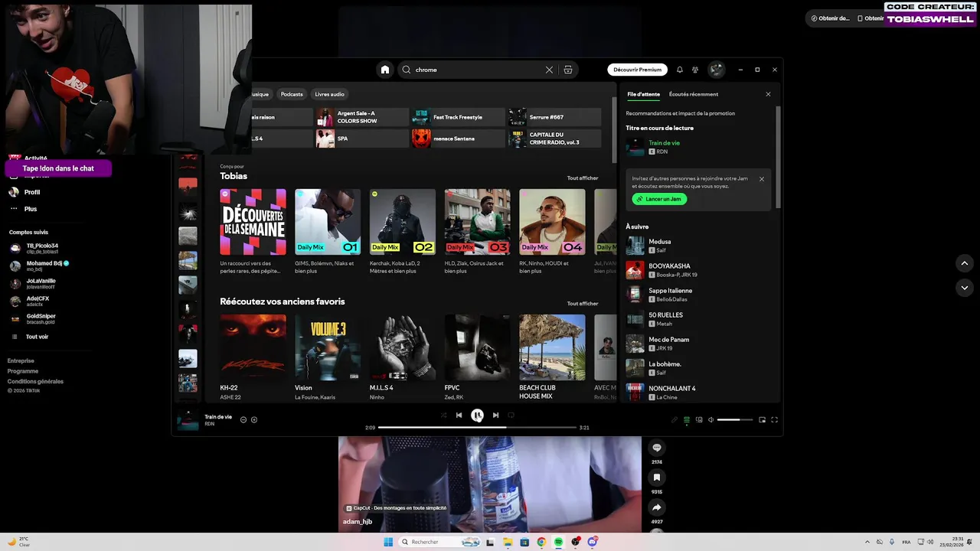This screenshot has height=551, width=980.
Task: Go to Spotify Home icon
Action: pos(385,70)
